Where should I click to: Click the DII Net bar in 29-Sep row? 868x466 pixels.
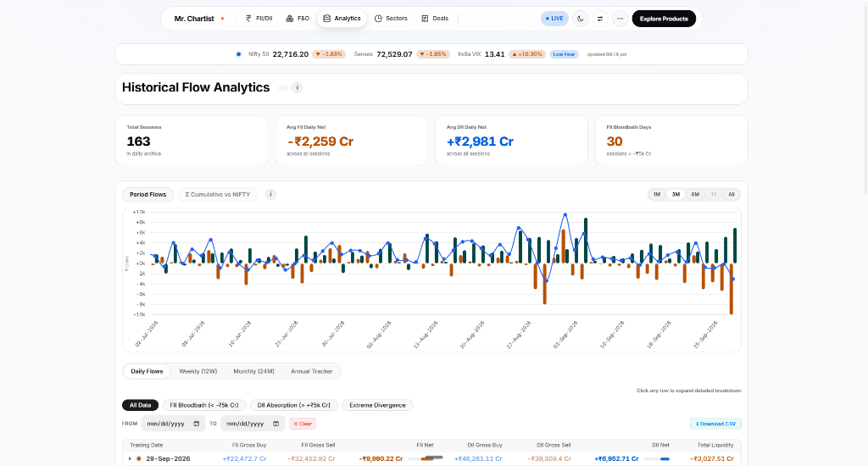click(657, 459)
